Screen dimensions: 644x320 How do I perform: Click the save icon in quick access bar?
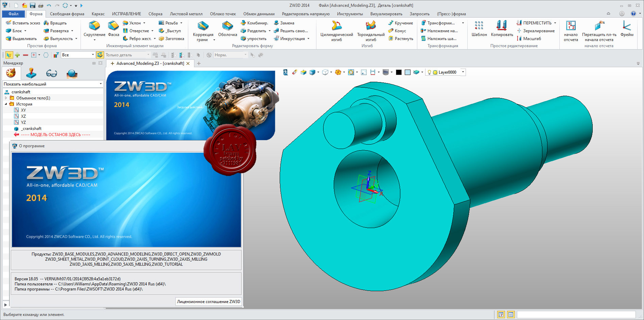[x=33, y=5]
